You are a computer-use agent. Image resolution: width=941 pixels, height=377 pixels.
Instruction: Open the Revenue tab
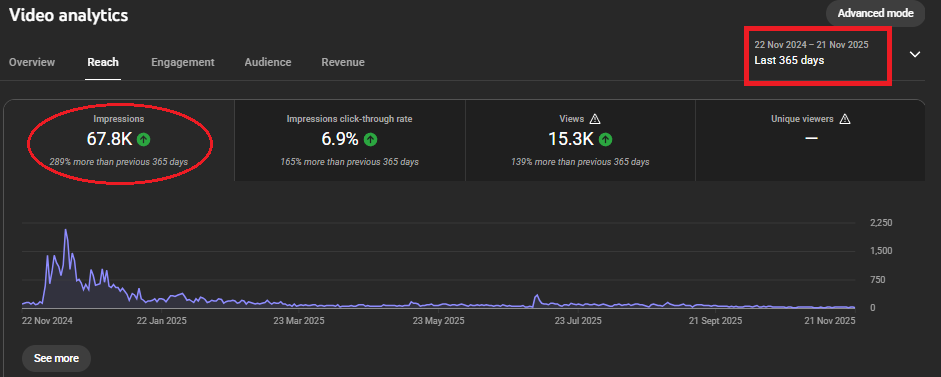[343, 62]
